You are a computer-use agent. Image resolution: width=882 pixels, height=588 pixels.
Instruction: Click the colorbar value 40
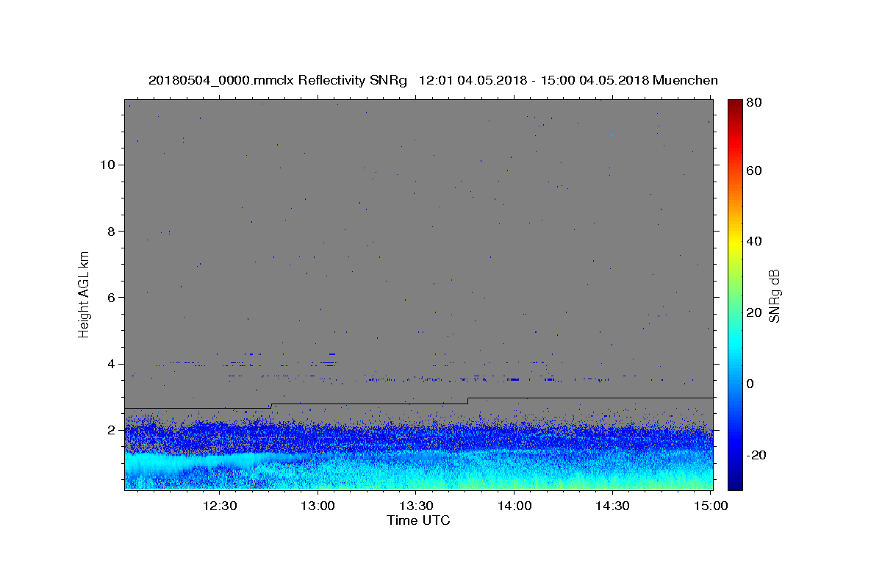pos(753,241)
